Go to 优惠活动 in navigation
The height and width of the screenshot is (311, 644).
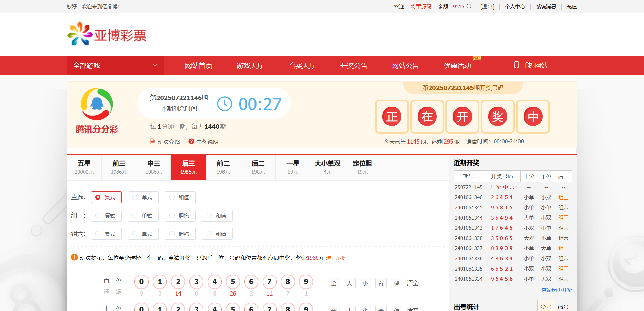pos(457,66)
